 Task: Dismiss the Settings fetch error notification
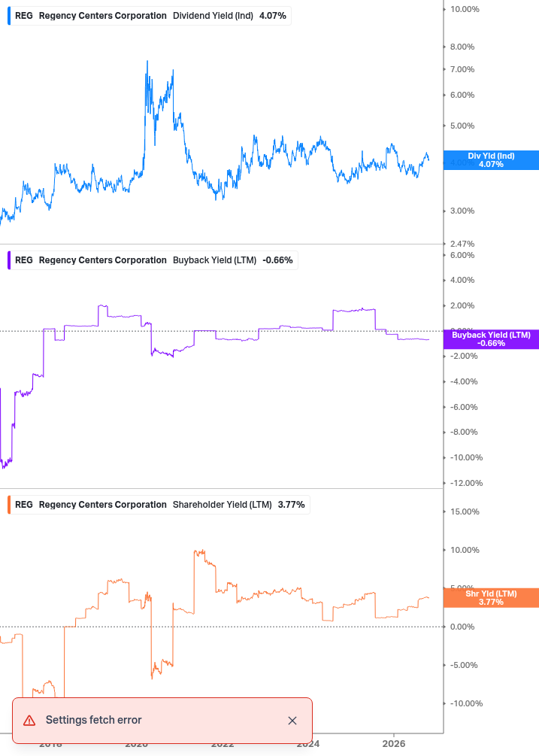292,721
